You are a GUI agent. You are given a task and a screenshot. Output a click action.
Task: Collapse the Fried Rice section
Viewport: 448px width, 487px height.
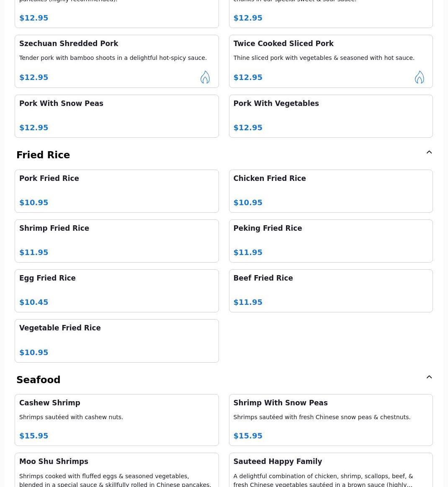pos(429,152)
